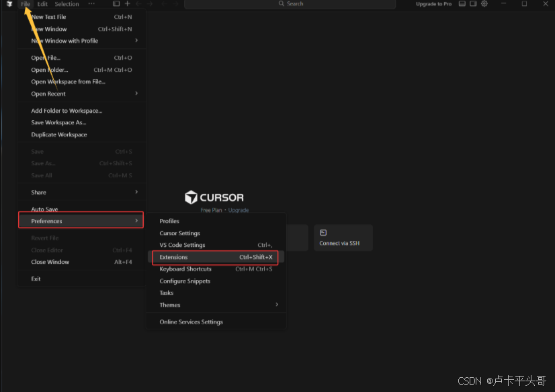Image resolution: width=555 pixels, height=392 pixels.
Task: Choose Add Folder to Workspace...
Action: tap(81, 111)
